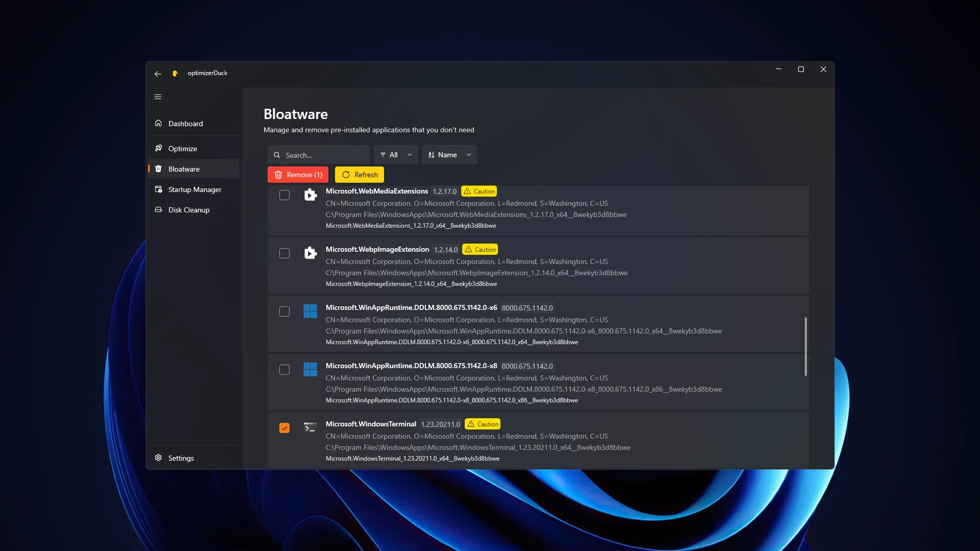Click the sort icon beside Name
Image resolution: width=980 pixels, height=551 pixels.
(432, 155)
